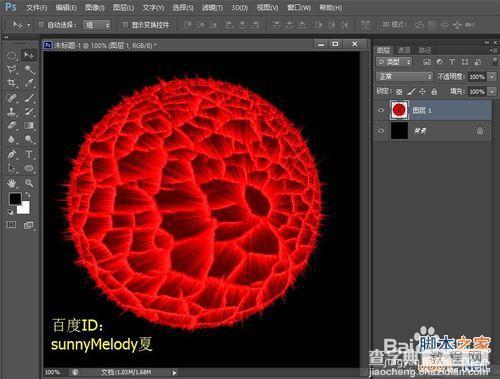Click the background color swatch
Viewport: 500px width, 379px height.
coord(25,208)
